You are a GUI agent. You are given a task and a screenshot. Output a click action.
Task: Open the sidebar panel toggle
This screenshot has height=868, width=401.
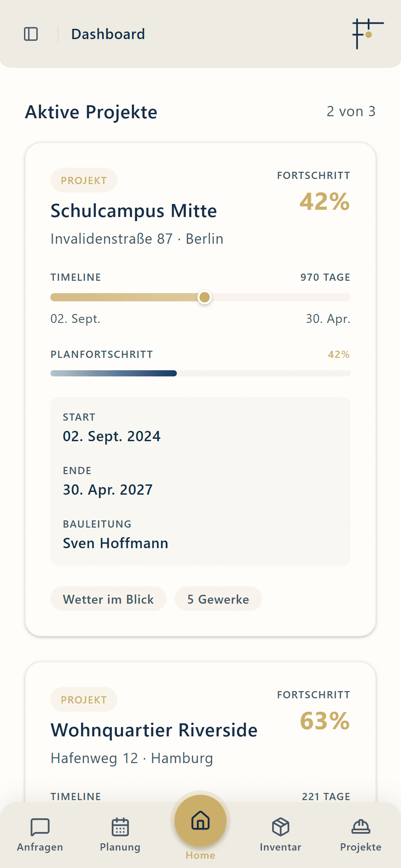(31, 34)
